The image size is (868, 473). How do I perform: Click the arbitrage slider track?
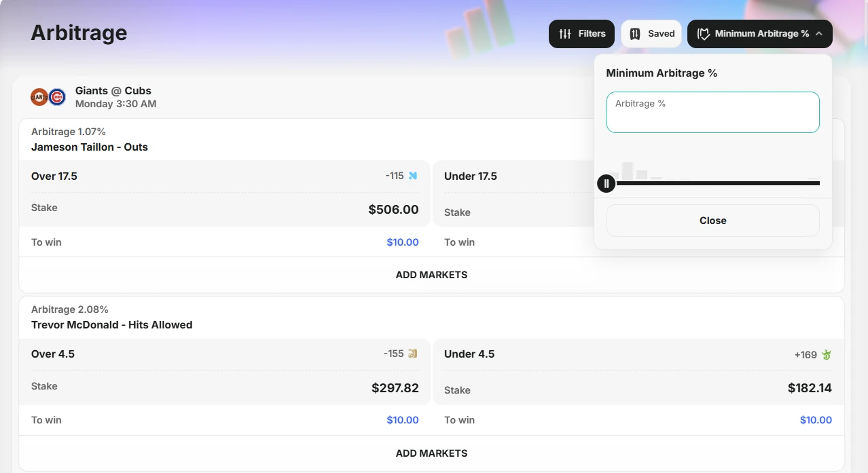[x=713, y=183]
